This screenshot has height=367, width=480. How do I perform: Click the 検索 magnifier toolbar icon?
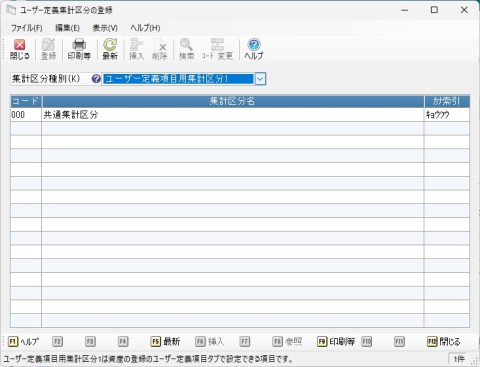coord(186,49)
